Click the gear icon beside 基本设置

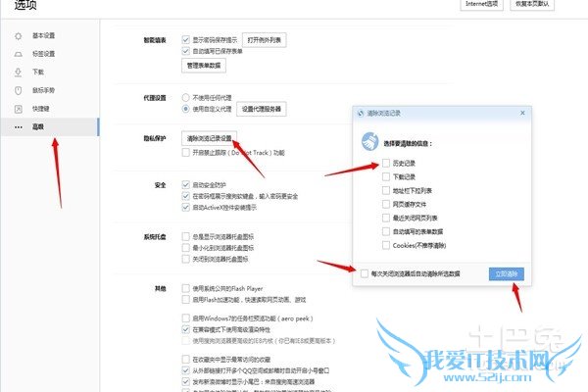[x=18, y=36]
